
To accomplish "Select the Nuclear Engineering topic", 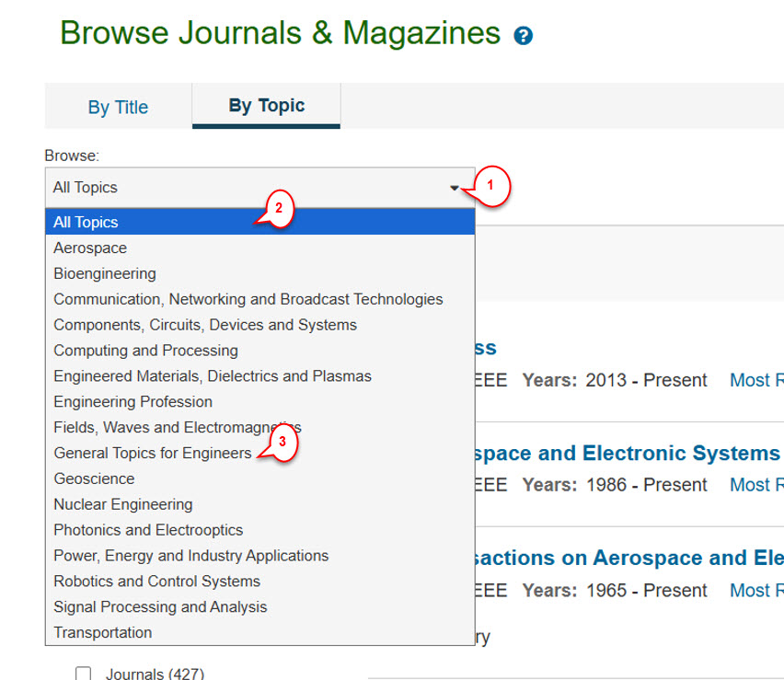I will 123,504.
